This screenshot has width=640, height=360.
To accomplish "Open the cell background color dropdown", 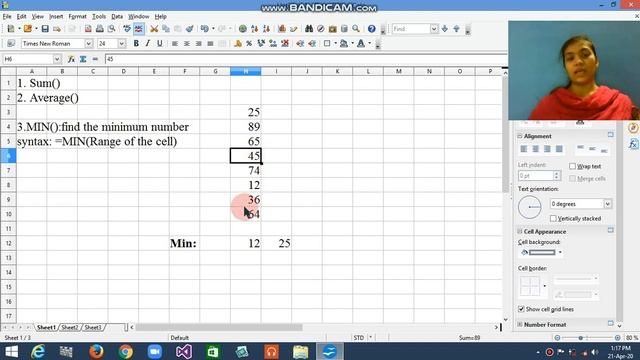I will pyautogui.click(x=560, y=252).
